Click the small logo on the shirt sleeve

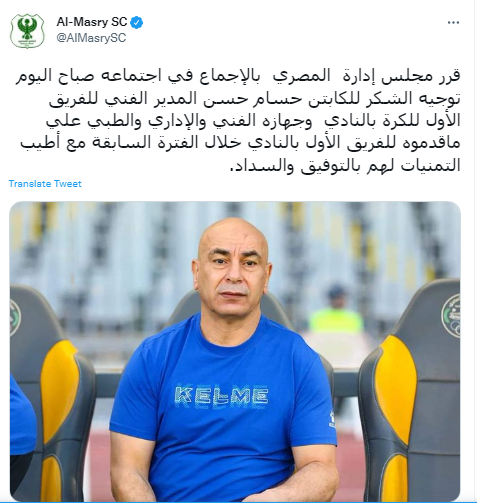coord(331,420)
